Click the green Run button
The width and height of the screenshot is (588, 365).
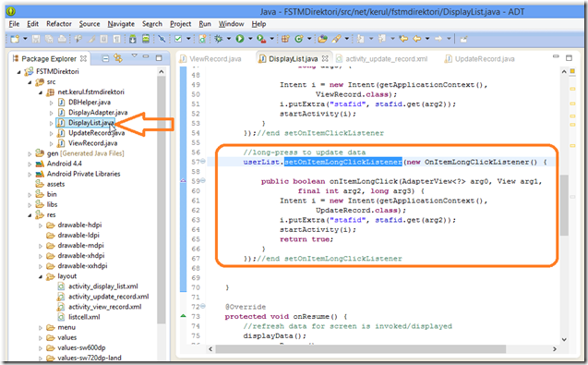pos(240,39)
